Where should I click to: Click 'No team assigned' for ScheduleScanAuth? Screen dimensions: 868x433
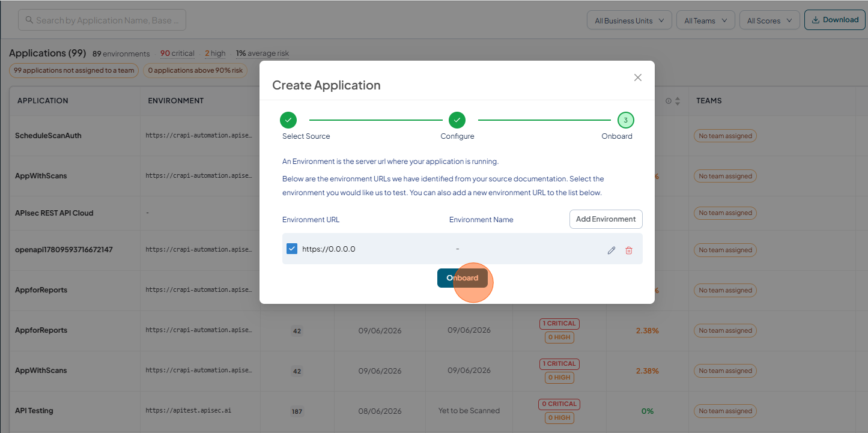(x=725, y=136)
